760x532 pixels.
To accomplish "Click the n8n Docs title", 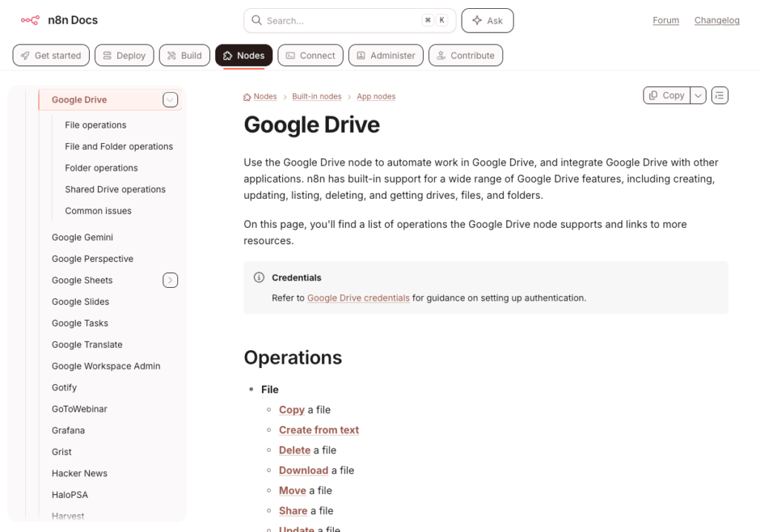I will point(73,20).
